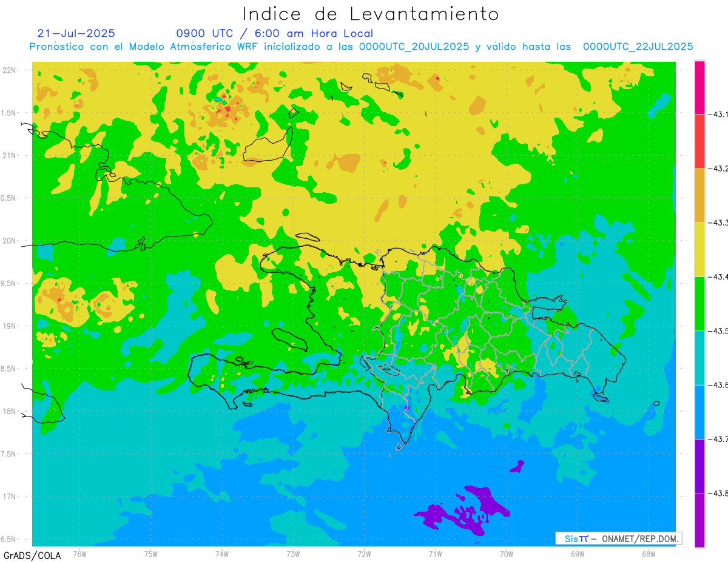Click the '71W' longitude label
Screen dimensions: 728x562
point(435,554)
